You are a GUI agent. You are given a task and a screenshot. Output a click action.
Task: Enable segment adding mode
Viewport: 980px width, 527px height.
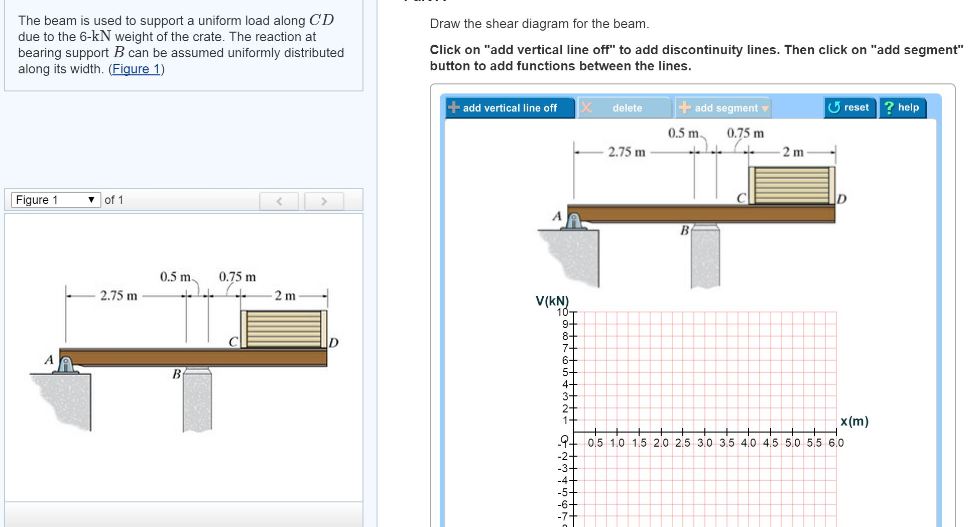723,108
